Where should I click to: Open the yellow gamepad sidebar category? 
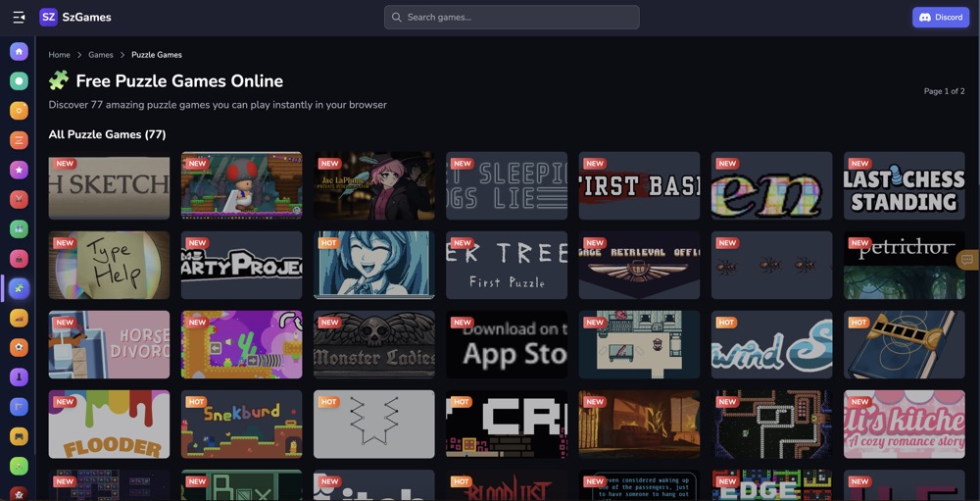(19, 436)
